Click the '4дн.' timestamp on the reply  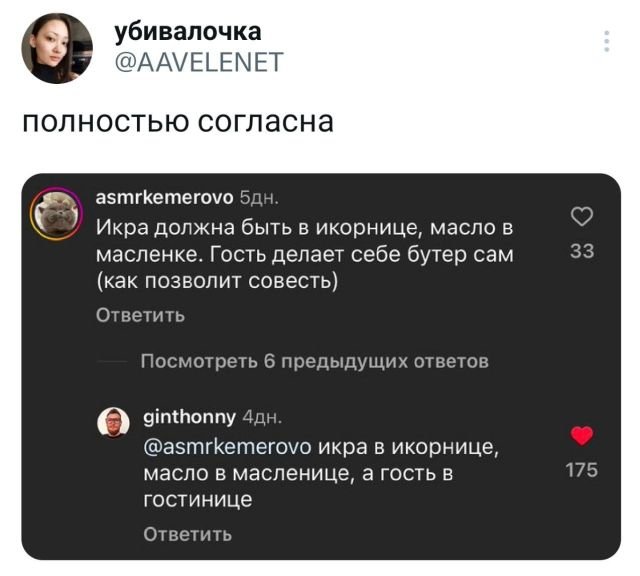(264, 416)
